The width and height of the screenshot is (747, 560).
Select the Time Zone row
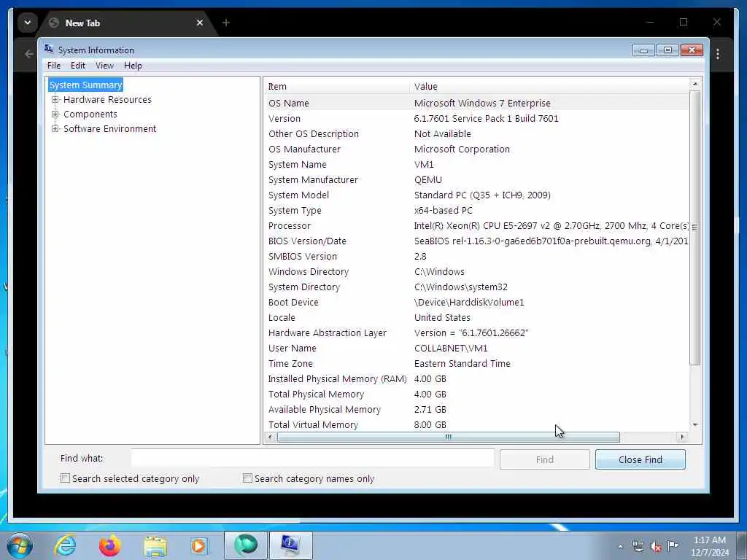[x=476, y=363]
